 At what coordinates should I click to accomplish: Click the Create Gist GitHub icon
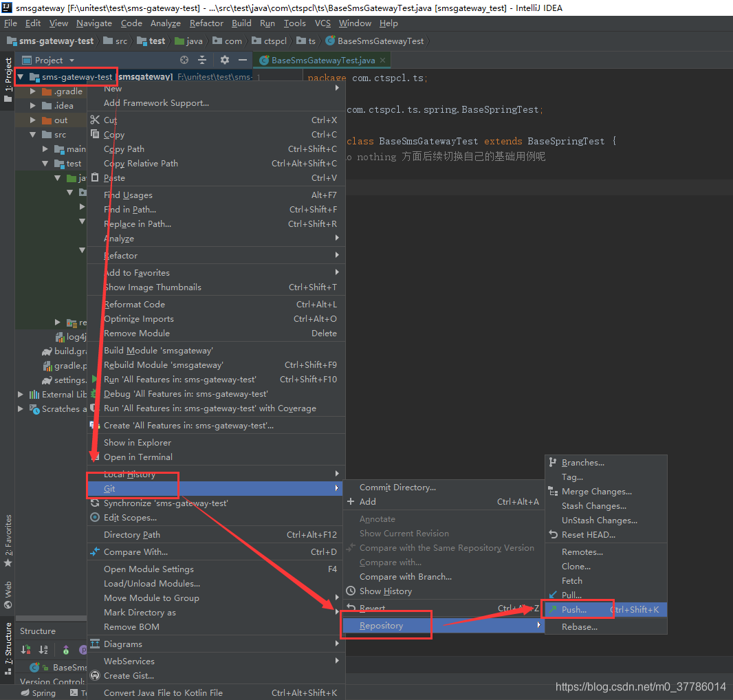click(x=95, y=675)
